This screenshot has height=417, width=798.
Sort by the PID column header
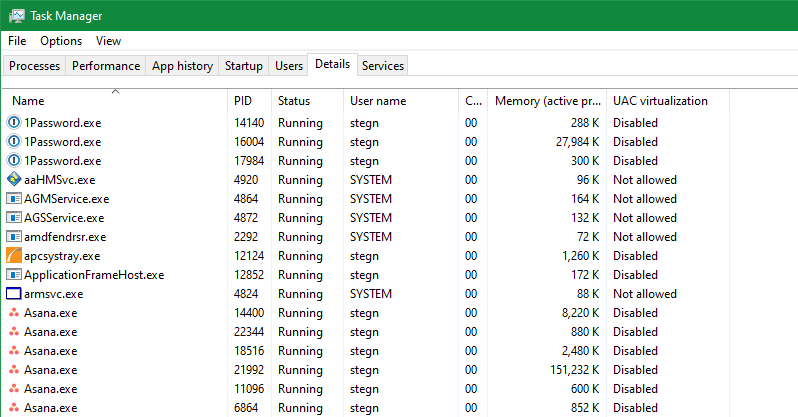pyautogui.click(x=243, y=101)
